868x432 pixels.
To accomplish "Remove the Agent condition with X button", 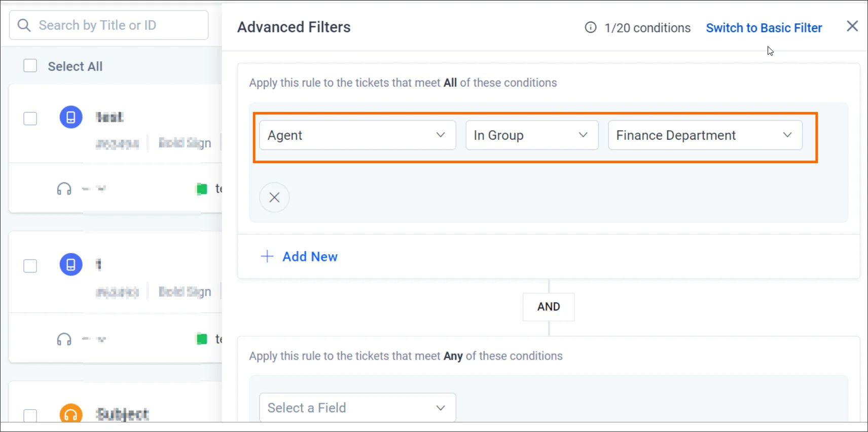I will pyautogui.click(x=274, y=197).
